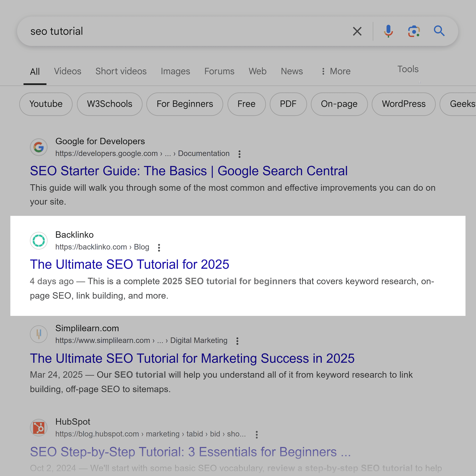Screen dimensions: 476x476
Task: Apply the Youtube filter chip
Action: [x=46, y=104]
